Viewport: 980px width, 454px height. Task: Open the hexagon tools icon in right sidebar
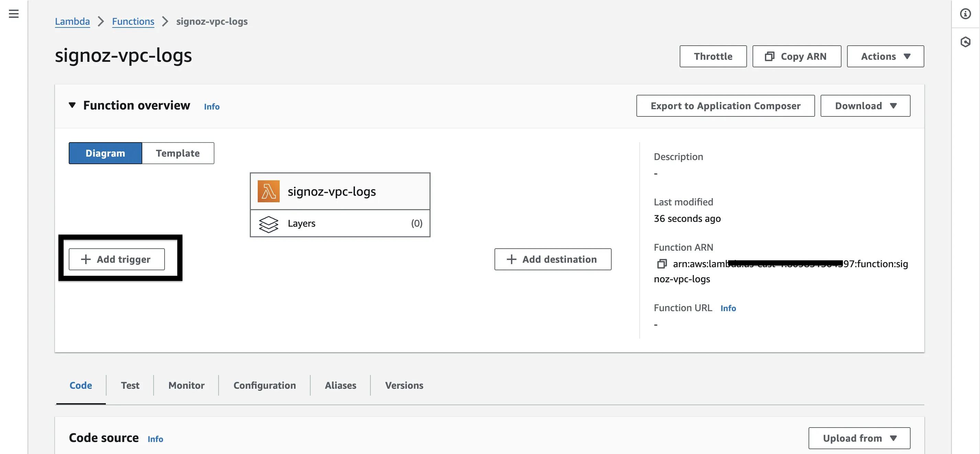[965, 42]
